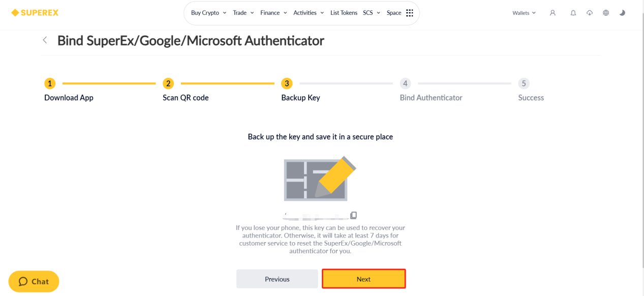Open the Chat support widget
This screenshot has width=644, height=296.
tap(34, 281)
